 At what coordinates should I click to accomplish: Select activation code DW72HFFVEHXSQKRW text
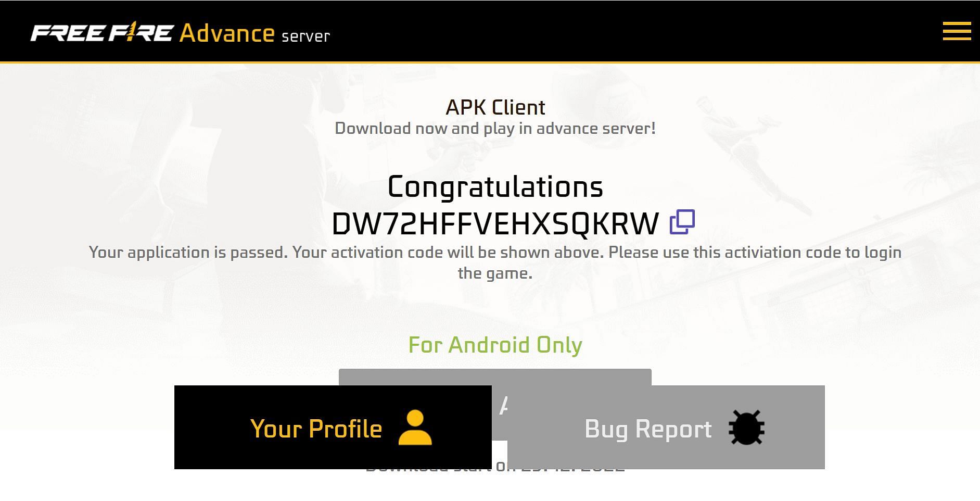click(x=495, y=223)
